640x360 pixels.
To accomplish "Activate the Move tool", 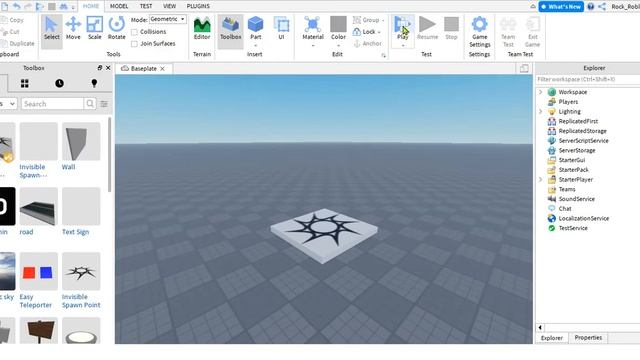I will click(73, 28).
